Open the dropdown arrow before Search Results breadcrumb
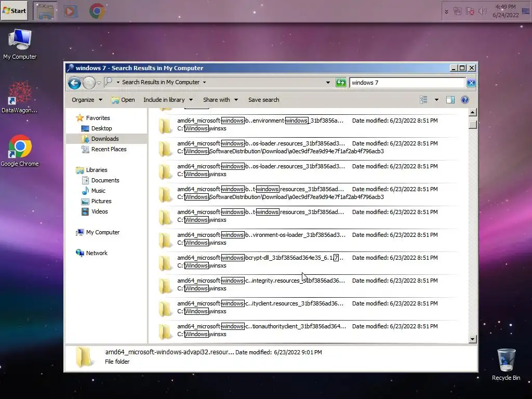Viewport: 532px width, 399px height. [x=118, y=83]
